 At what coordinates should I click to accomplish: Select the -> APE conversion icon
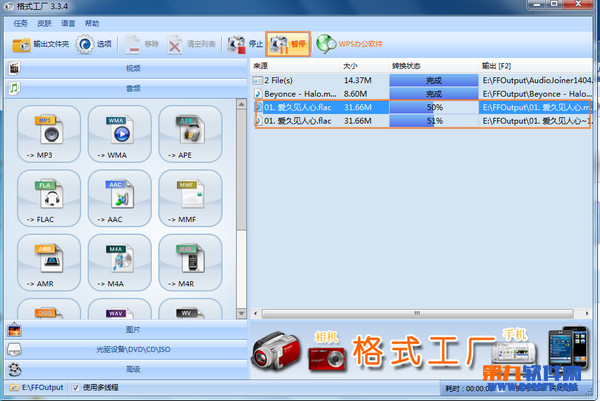(190, 134)
